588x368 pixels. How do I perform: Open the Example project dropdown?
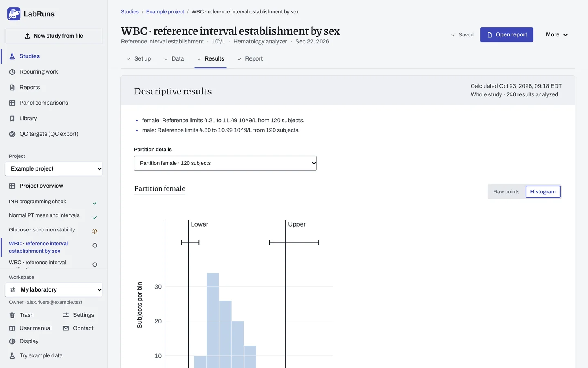point(53,169)
